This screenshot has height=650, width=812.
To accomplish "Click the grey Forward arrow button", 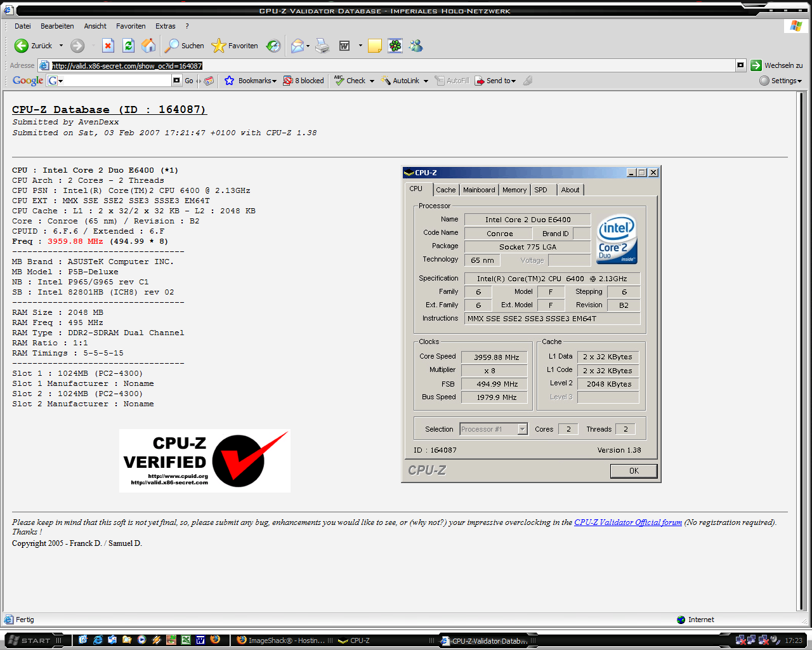I will [77, 46].
